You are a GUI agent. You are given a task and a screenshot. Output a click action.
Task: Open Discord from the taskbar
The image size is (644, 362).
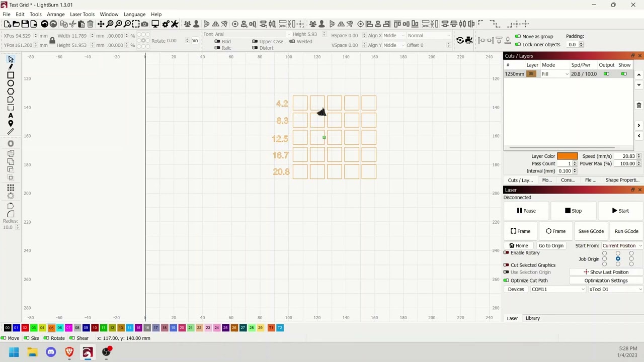coord(51,352)
